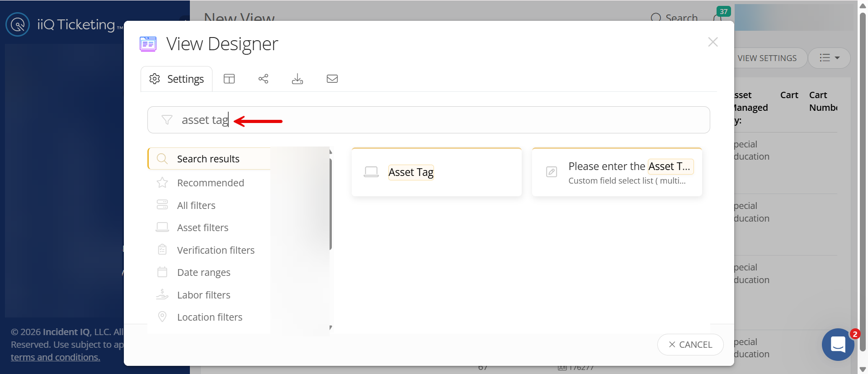Open the export download tab icon

pyautogui.click(x=297, y=79)
